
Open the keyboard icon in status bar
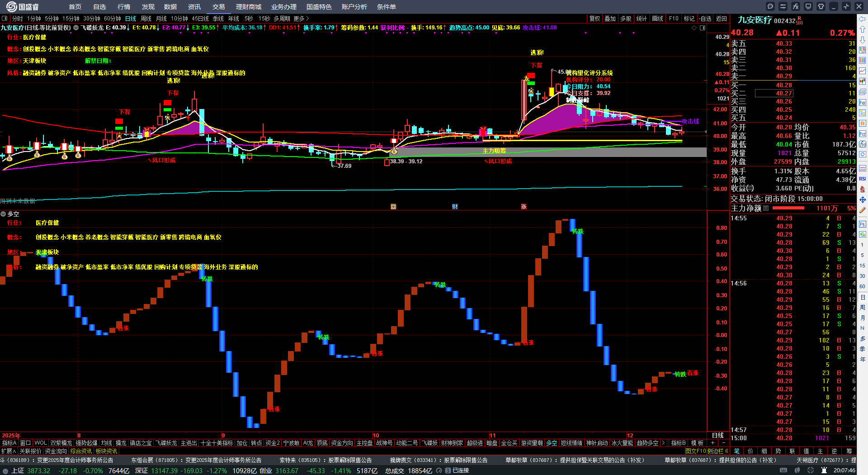click(783, 470)
